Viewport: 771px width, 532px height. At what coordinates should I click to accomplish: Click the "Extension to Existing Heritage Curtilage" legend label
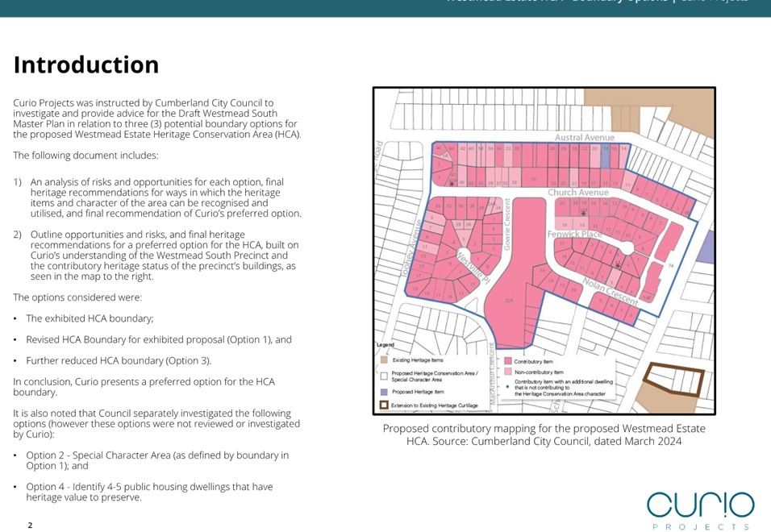point(435,405)
